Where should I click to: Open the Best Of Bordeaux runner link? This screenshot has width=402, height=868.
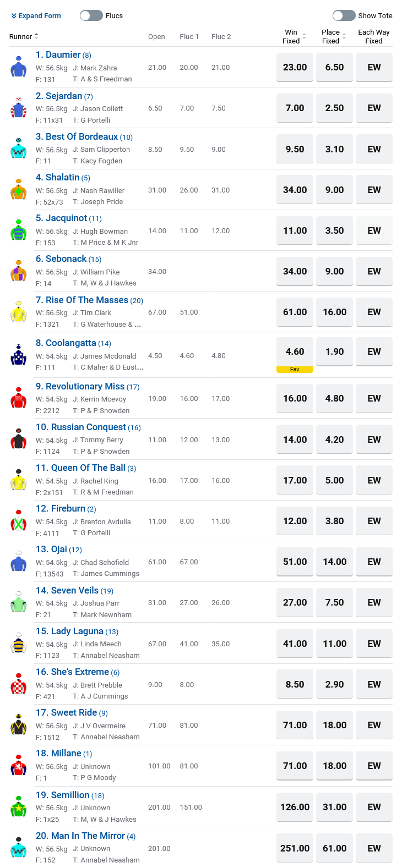(x=82, y=136)
